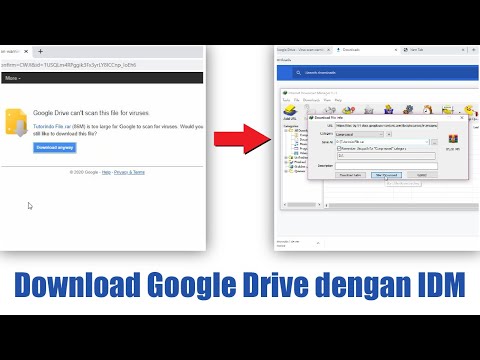This screenshot has width=480, height=360.
Task: Select the Grabber projects tree item
Action: pos(299,166)
